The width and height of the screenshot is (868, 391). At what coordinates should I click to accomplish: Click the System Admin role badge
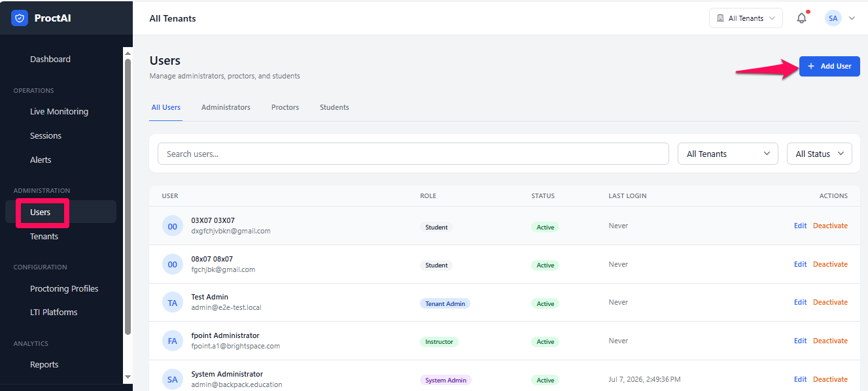[445, 380]
